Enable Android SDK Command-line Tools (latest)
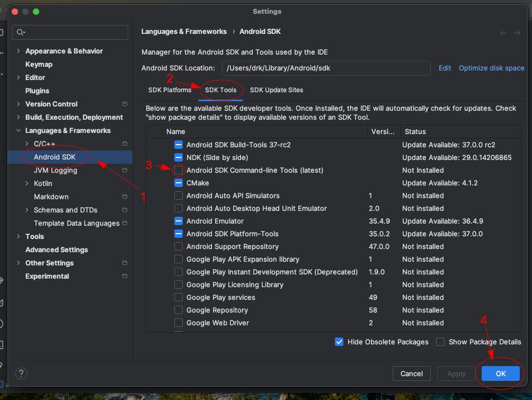The image size is (532, 400). click(179, 170)
